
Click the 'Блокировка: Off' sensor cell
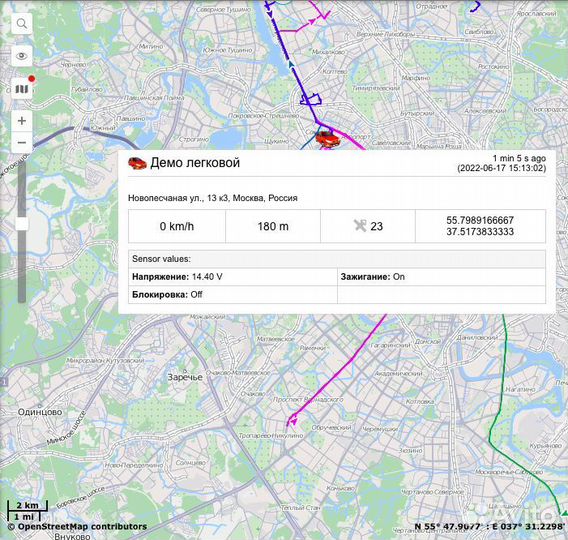[233, 294]
